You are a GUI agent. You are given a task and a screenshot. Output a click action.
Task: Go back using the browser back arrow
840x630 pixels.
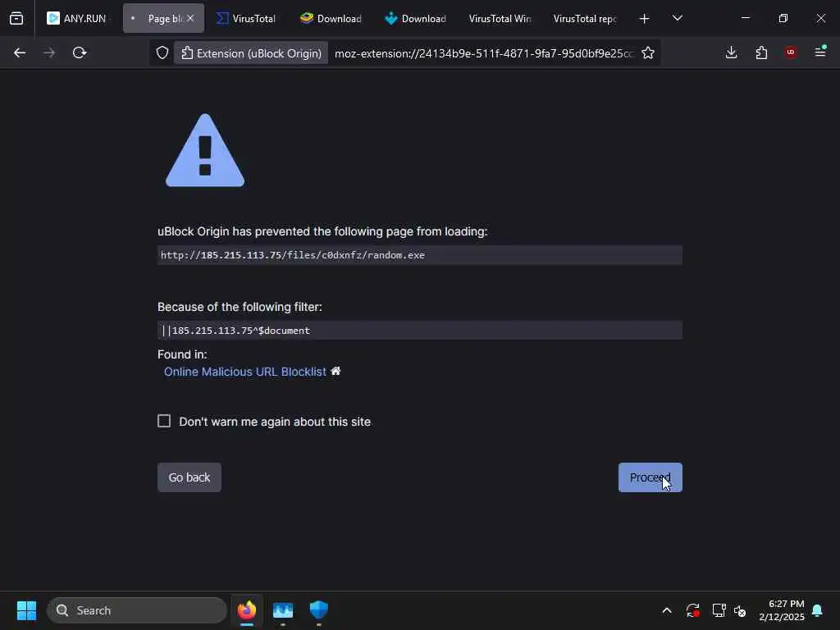(20, 52)
